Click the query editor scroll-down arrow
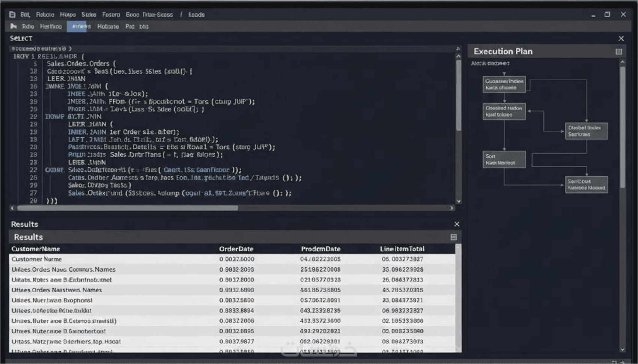The width and height of the screenshot is (638, 364). 458,201
